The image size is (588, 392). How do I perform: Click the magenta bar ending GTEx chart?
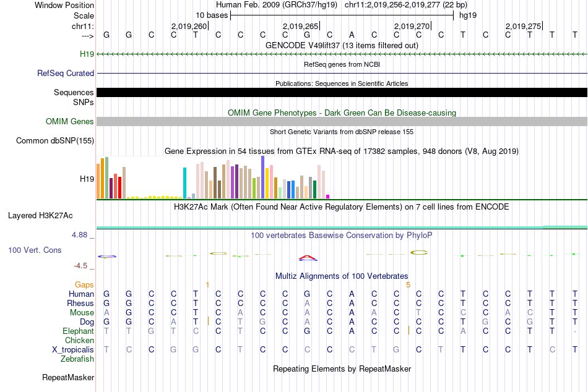click(x=328, y=197)
